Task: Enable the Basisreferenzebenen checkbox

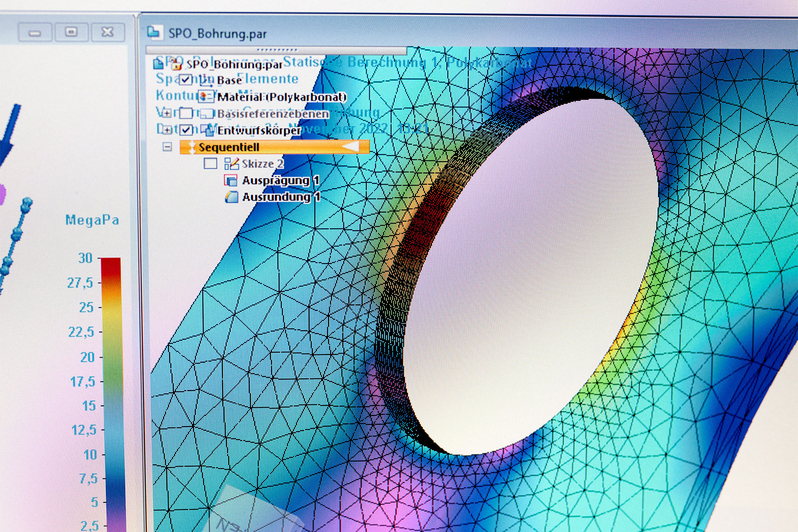Action: (x=186, y=113)
